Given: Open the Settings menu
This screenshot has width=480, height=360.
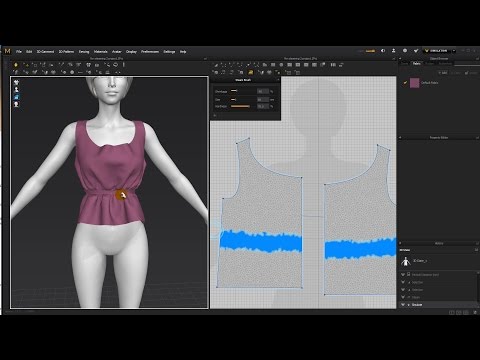Looking at the screenshot, I should click(x=169, y=52).
